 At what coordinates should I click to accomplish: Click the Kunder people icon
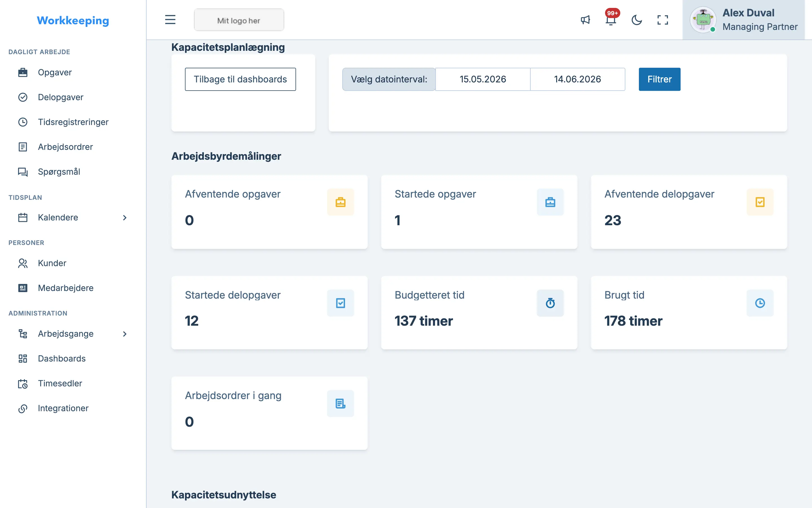point(23,263)
